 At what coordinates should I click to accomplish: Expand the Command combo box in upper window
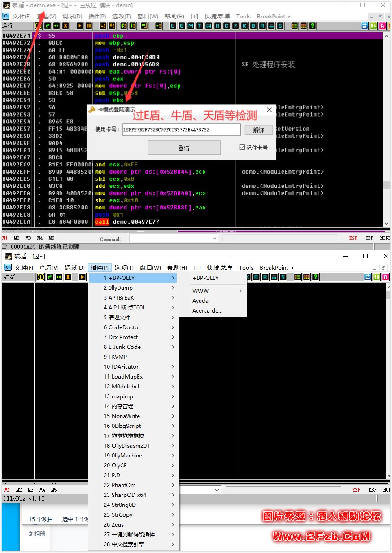[x=214, y=239]
